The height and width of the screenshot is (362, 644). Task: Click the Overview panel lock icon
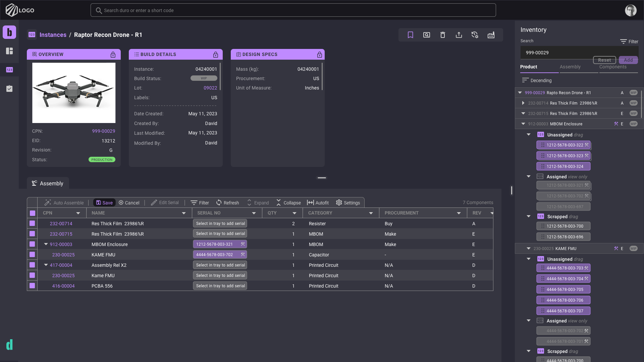(113, 55)
